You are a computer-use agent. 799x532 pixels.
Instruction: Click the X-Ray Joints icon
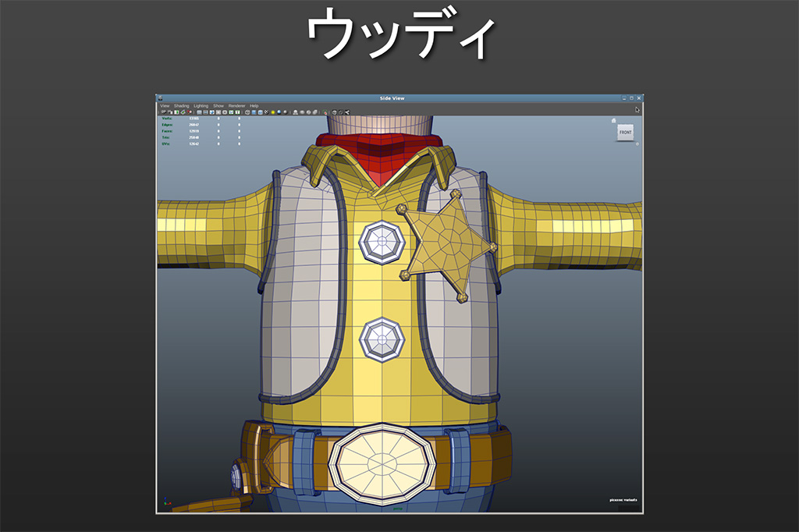[x=347, y=112]
